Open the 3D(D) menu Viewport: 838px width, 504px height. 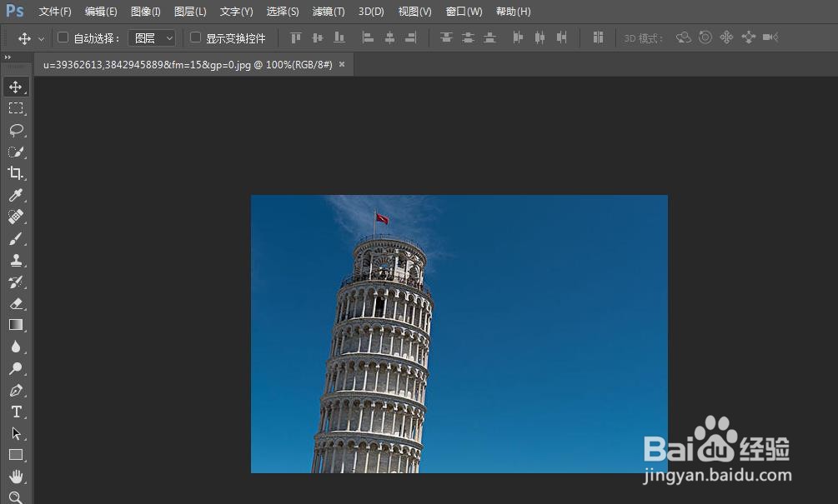point(371,11)
